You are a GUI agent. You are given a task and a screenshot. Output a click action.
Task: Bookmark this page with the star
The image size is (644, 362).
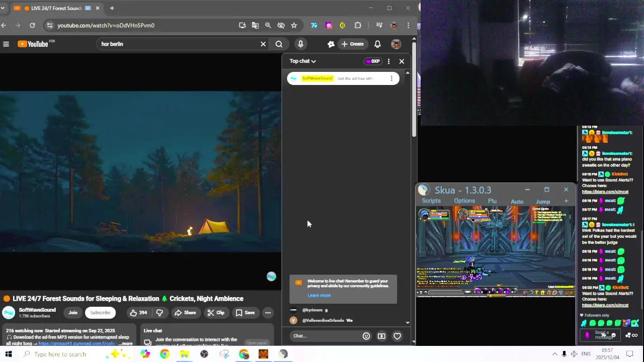pos(294,25)
